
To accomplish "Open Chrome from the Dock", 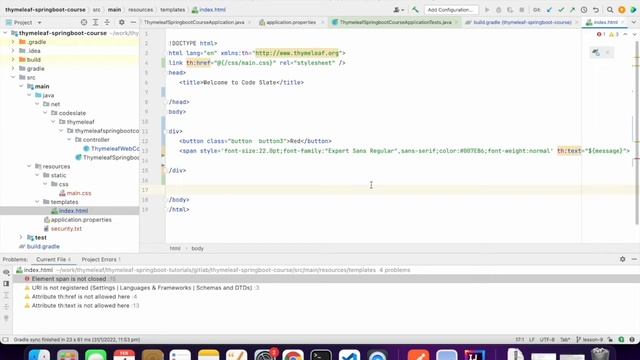I will tap(293, 355).
